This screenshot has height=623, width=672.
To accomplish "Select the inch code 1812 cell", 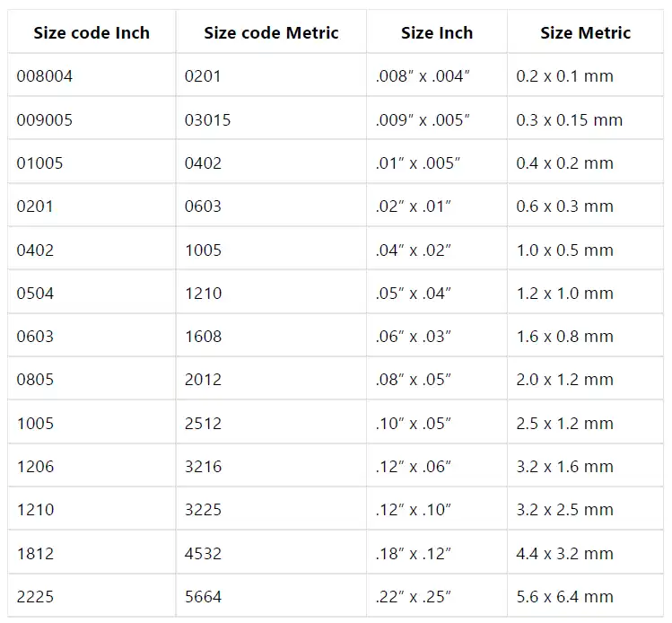I will [36, 553].
